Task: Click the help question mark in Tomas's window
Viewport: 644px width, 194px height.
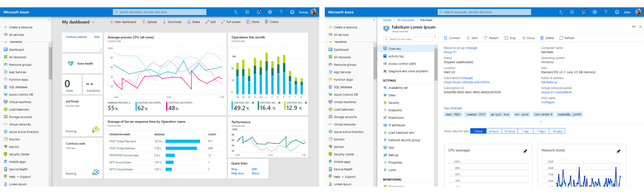Action: [281, 12]
